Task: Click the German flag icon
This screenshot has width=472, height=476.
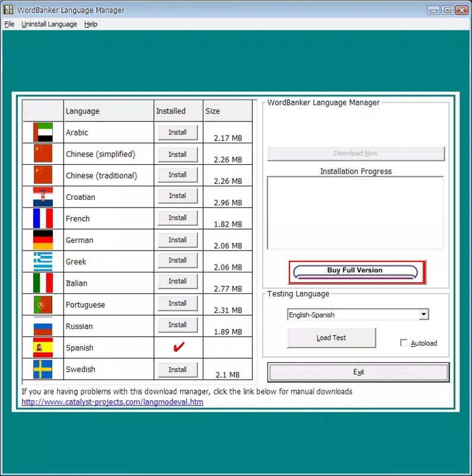Action: tap(43, 240)
